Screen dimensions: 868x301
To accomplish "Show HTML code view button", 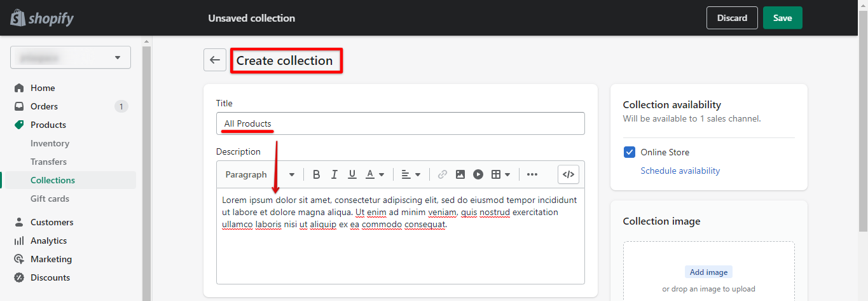I will (568, 174).
